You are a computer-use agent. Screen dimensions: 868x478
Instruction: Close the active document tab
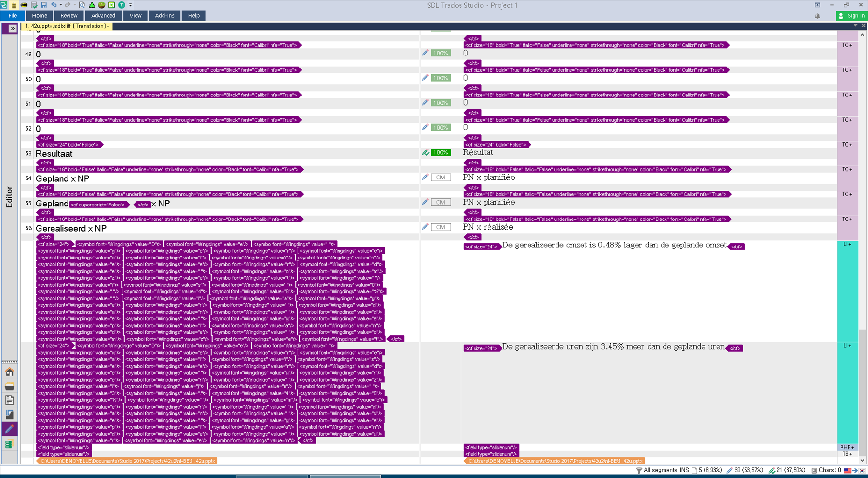click(x=863, y=26)
